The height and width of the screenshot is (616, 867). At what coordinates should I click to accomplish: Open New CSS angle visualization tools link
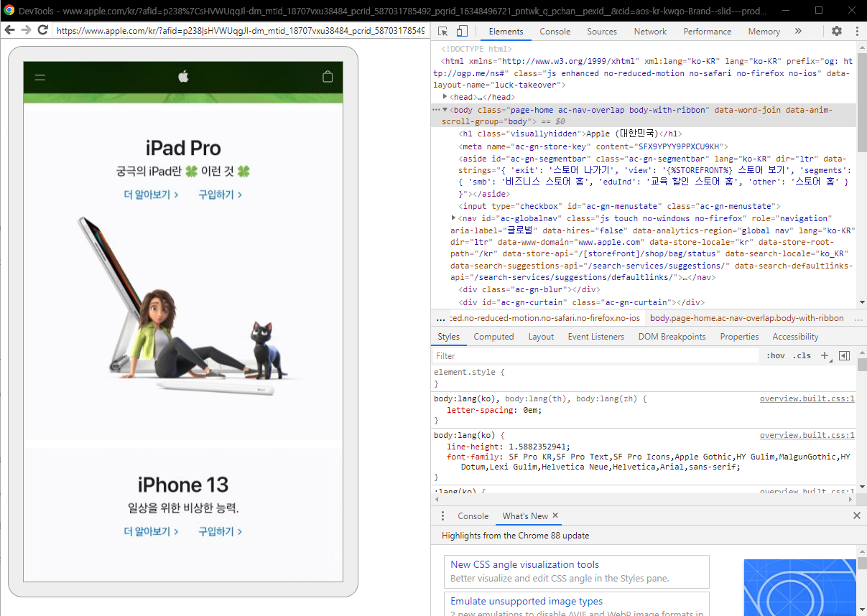524,564
